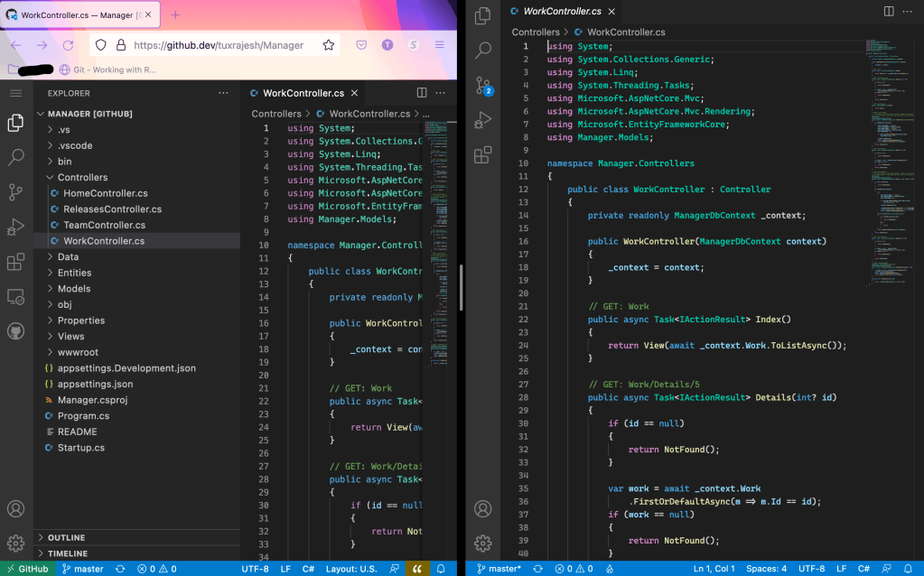Open Run and Debug in github.dev sidebar
Image resolution: width=924 pixels, height=576 pixels.
point(15,227)
